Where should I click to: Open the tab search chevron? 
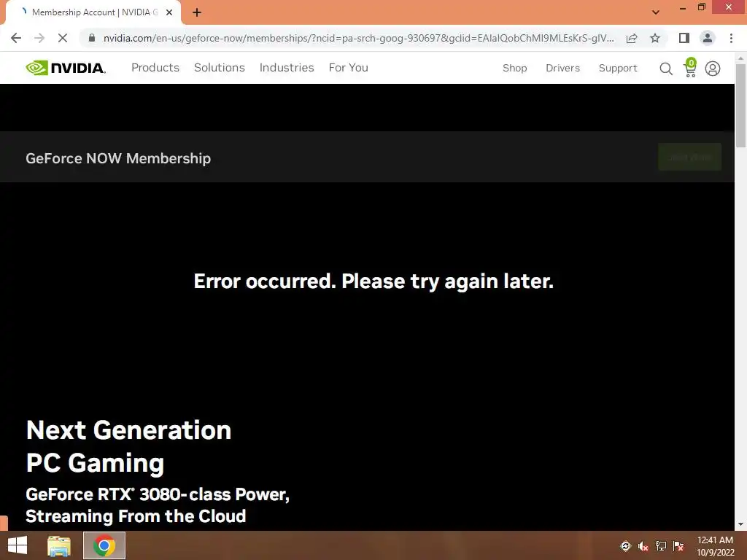tap(656, 12)
